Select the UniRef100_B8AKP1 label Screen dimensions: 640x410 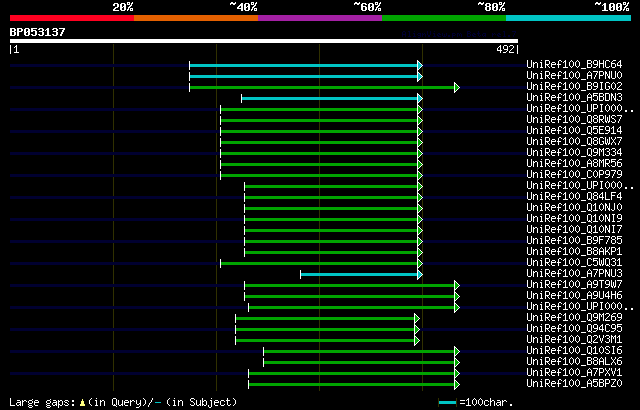[574, 252]
